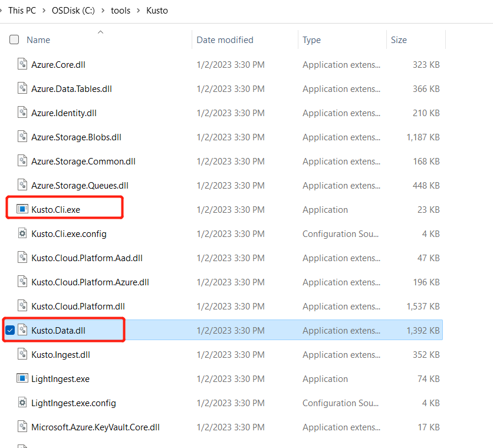Click the Azure.Core.dll file icon
The image size is (493, 448).
point(22,64)
